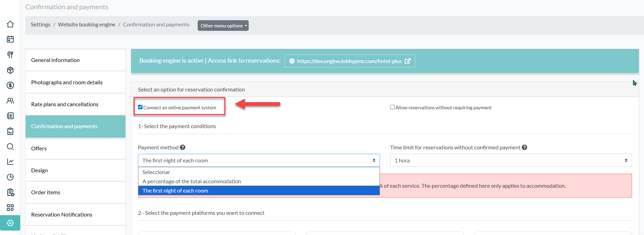The image size is (644, 235).
Task: Open the home icon in sidebar
Action: (x=10, y=24)
